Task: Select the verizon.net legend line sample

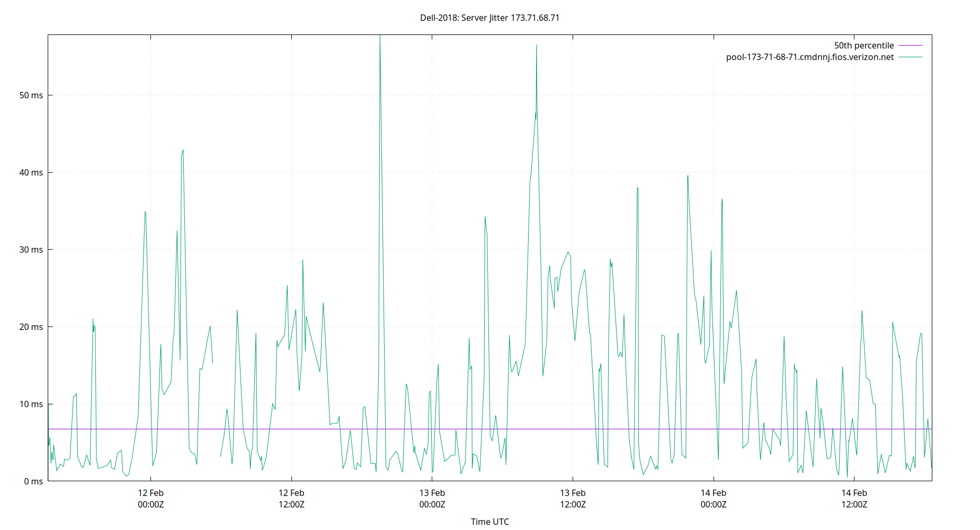Action: coord(910,57)
